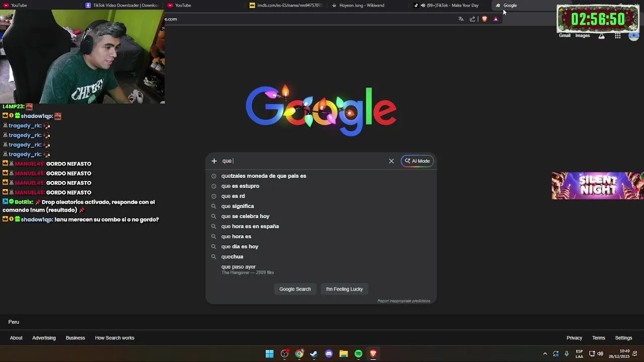Open the Gmail link

[x=565, y=36]
